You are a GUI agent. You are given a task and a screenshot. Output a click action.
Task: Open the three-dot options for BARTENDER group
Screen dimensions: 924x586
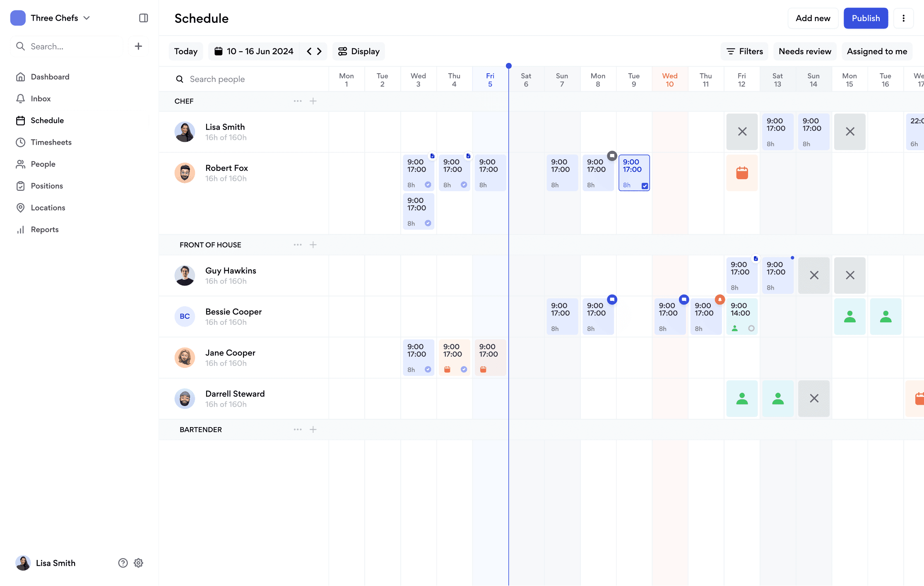tap(298, 430)
